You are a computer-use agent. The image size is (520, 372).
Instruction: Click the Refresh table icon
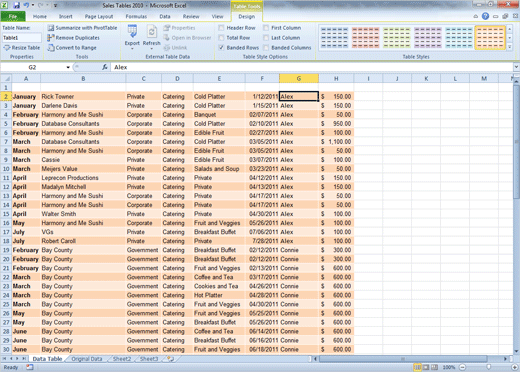tap(152, 32)
